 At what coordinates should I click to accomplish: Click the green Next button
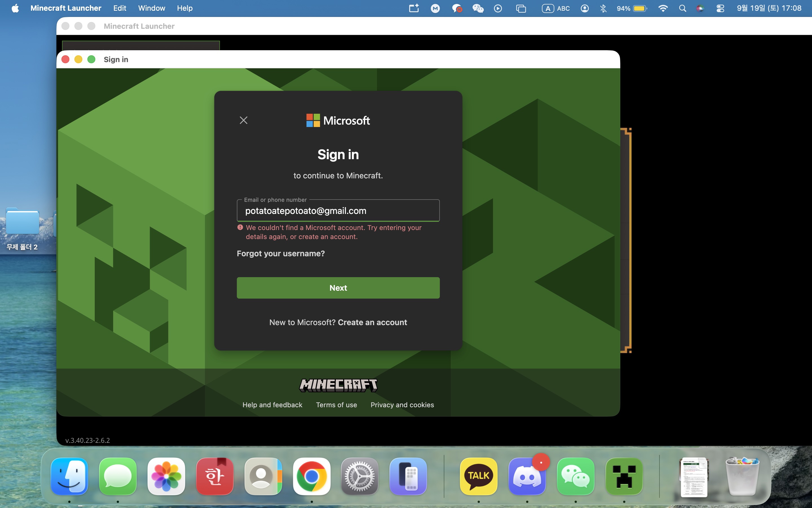[338, 288]
